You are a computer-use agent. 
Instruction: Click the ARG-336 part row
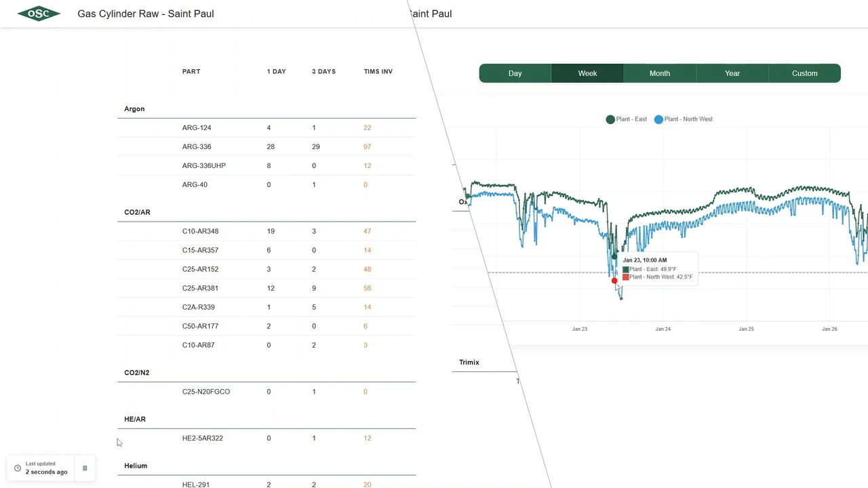[x=197, y=146]
